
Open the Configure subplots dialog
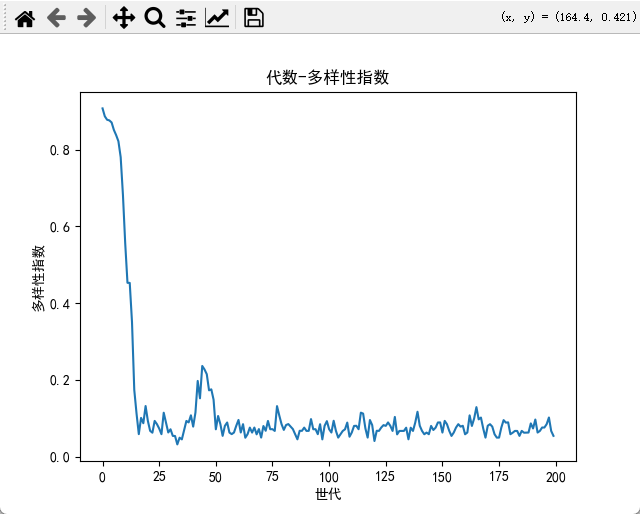click(185, 17)
